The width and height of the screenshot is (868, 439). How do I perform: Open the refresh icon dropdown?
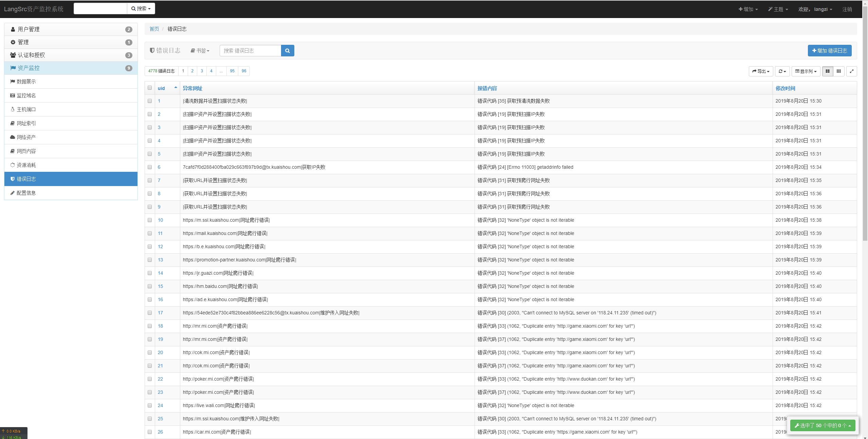782,71
